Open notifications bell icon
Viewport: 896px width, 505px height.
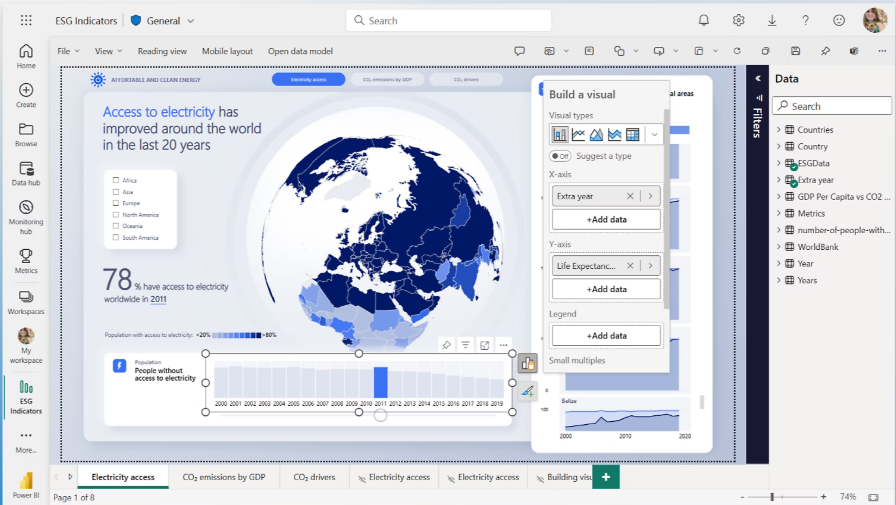pyautogui.click(x=703, y=21)
